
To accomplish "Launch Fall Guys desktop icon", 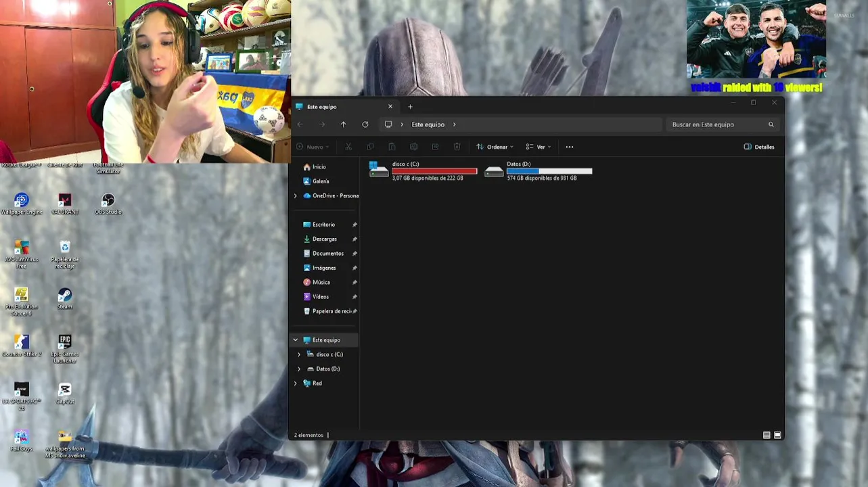I will [x=22, y=440].
